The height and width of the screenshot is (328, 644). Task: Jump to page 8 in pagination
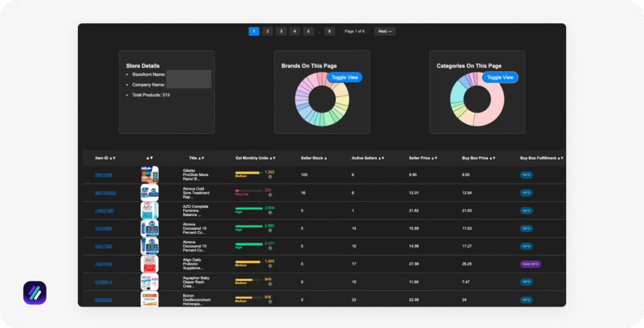pyautogui.click(x=330, y=31)
